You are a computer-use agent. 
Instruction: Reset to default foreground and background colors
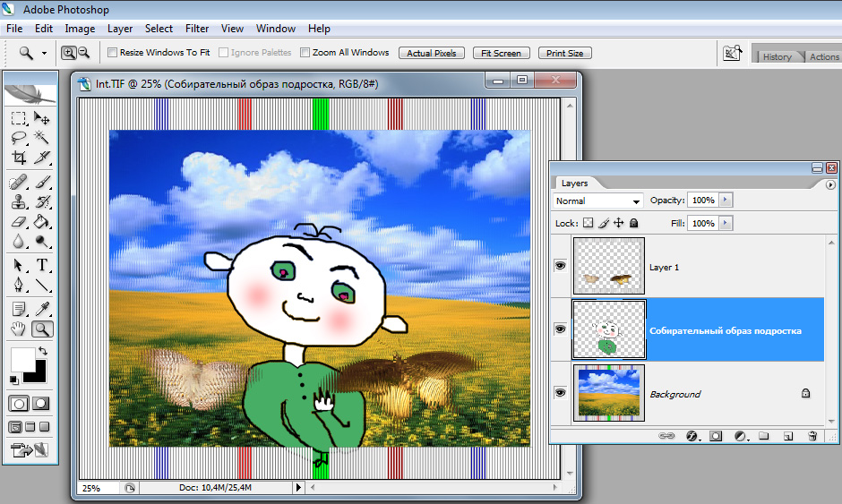pos(14,380)
